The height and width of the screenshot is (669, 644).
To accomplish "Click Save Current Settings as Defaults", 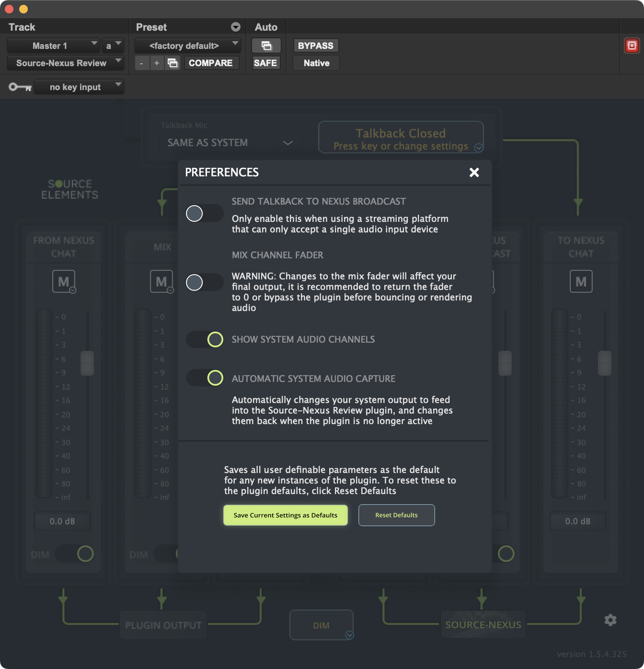I will (x=285, y=515).
